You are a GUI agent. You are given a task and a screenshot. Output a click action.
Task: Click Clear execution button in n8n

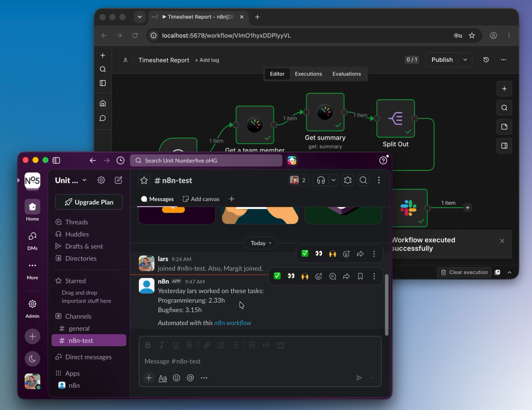click(x=464, y=272)
